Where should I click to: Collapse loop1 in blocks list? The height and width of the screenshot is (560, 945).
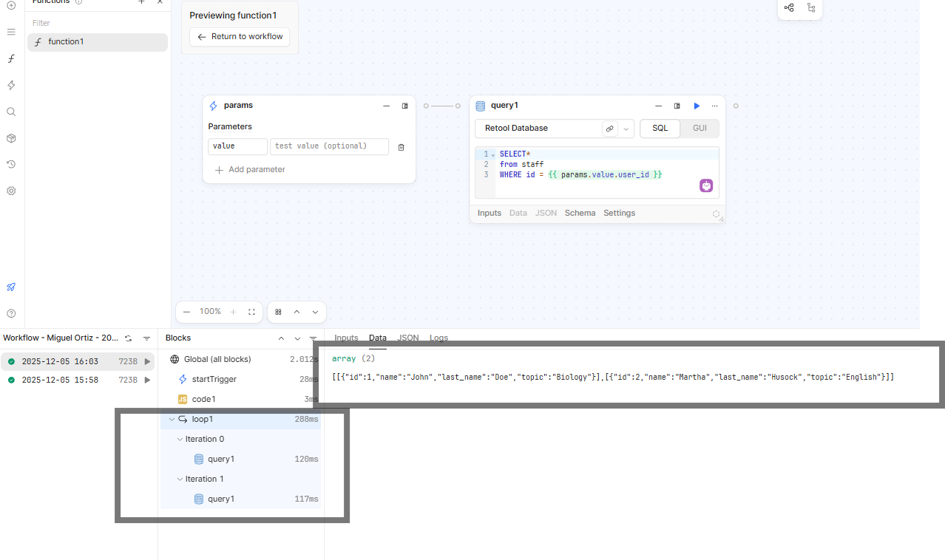(x=172, y=419)
